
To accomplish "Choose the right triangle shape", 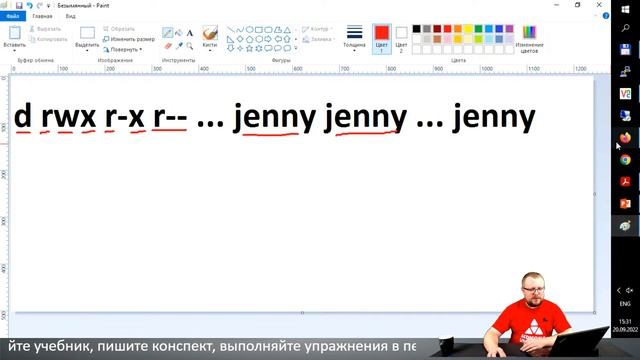I will coord(231,39).
